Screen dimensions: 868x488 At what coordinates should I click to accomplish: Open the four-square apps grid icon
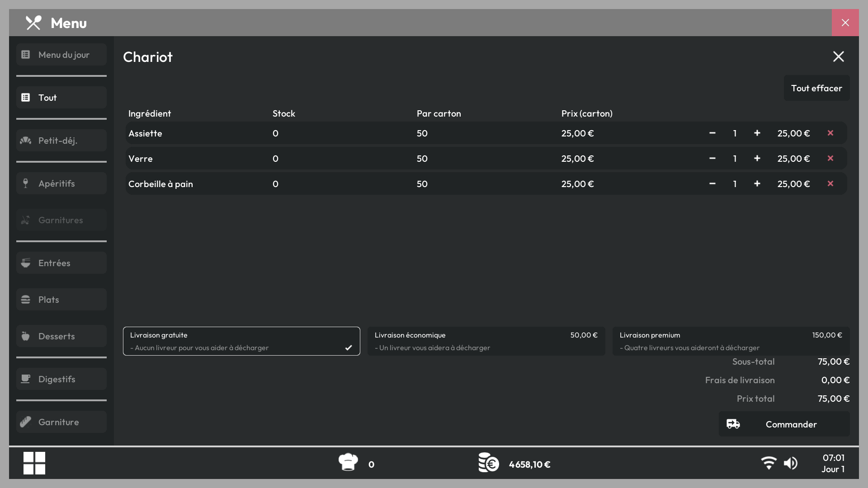(x=34, y=463)
